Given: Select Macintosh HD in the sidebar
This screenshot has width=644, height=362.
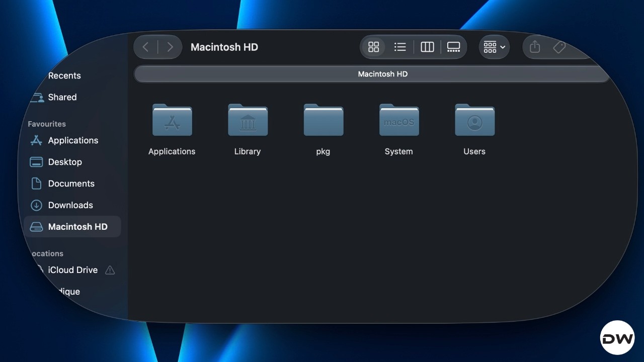Looking at the screenshot, I should point(72,227).
